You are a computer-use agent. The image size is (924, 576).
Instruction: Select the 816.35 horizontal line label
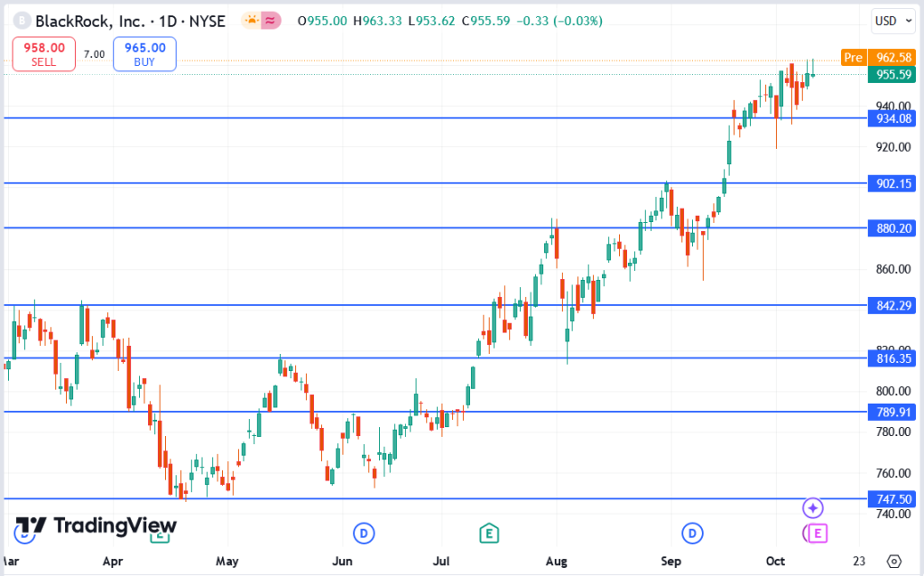pos(892,358)
